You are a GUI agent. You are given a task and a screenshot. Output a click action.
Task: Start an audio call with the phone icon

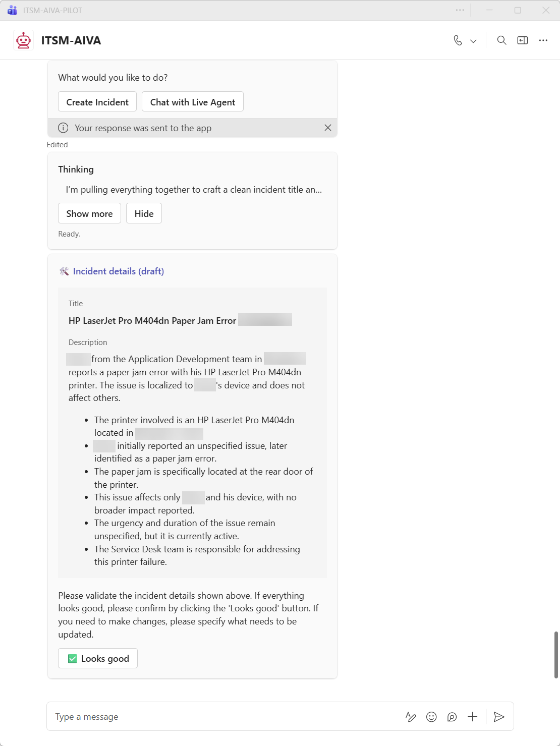tap(458, 40)
